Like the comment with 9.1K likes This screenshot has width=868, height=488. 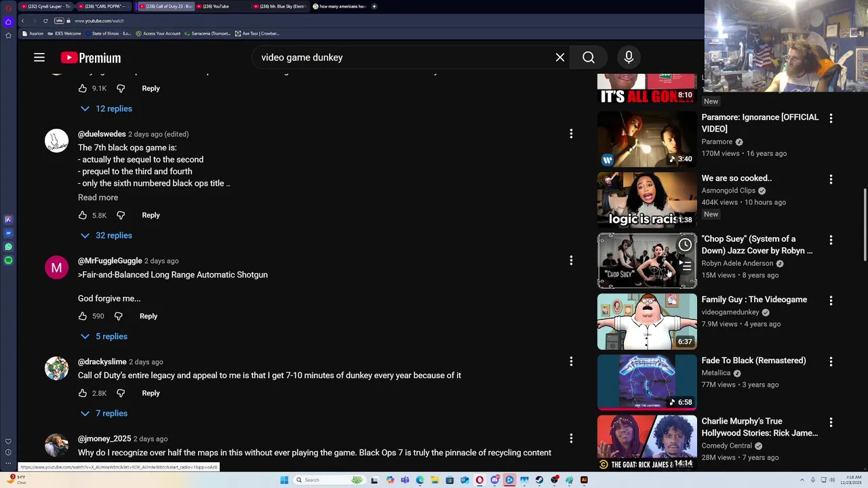(83, 88)
